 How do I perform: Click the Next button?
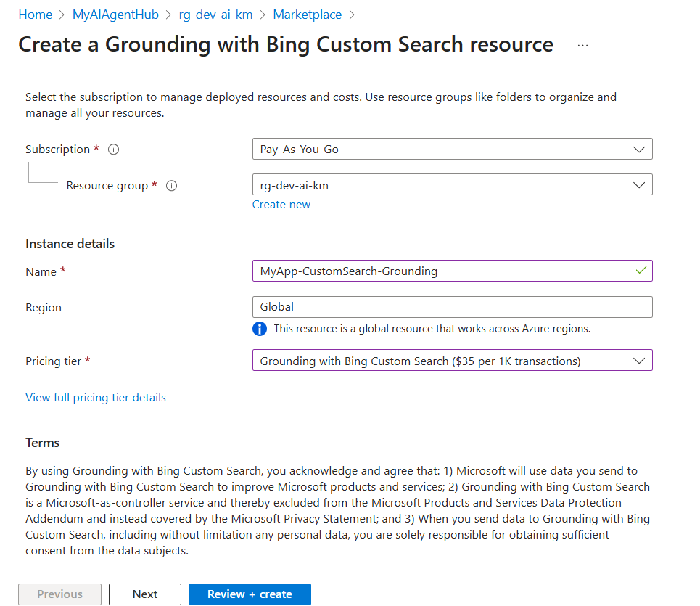[x=145, y=594]
